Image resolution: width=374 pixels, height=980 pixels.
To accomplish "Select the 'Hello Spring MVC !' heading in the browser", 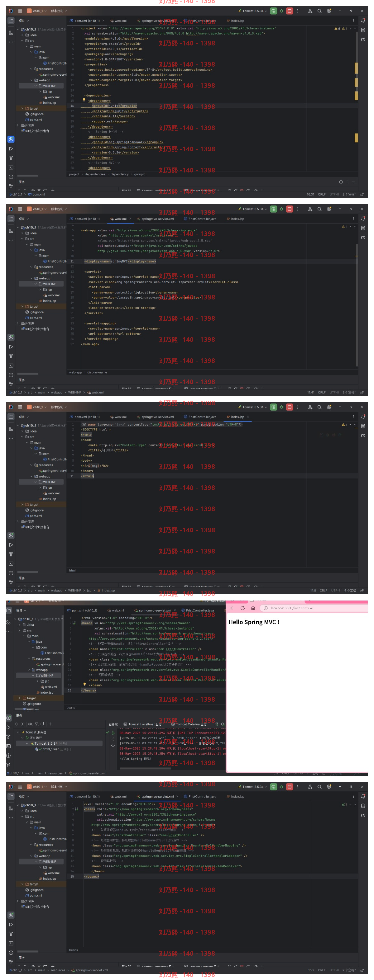I will 254,622.
